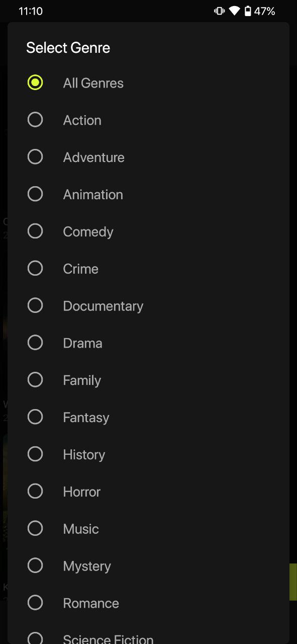The width and height of the screenshot is (297, 644).
Task: Choose Fantasy as the genre filter
Action: [35, 417]
